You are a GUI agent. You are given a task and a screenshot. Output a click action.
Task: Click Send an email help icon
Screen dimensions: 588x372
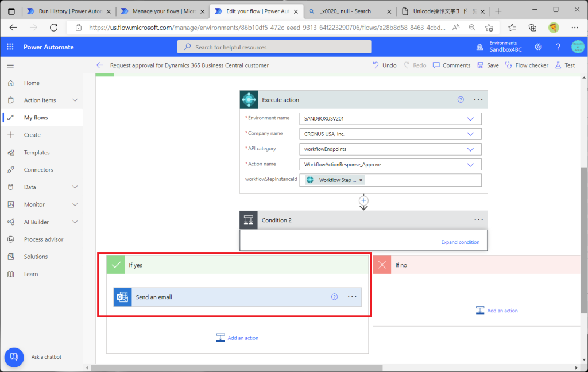[335, 297]
